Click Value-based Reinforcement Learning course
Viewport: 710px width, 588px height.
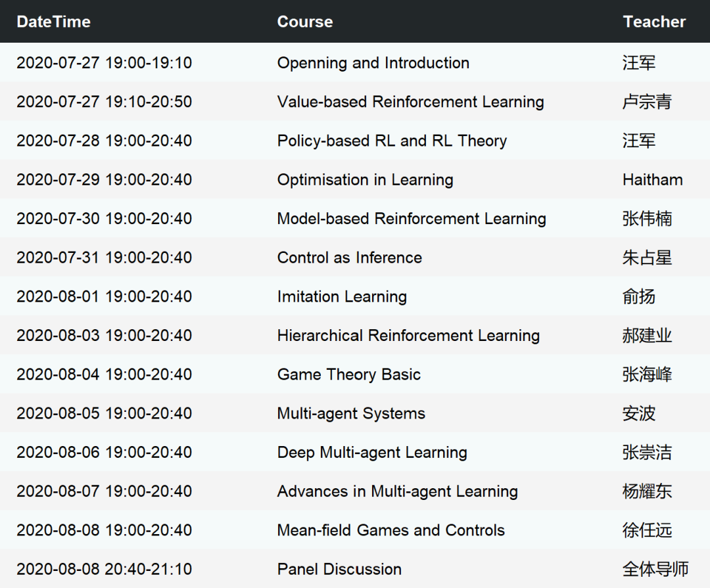(410, 102)
